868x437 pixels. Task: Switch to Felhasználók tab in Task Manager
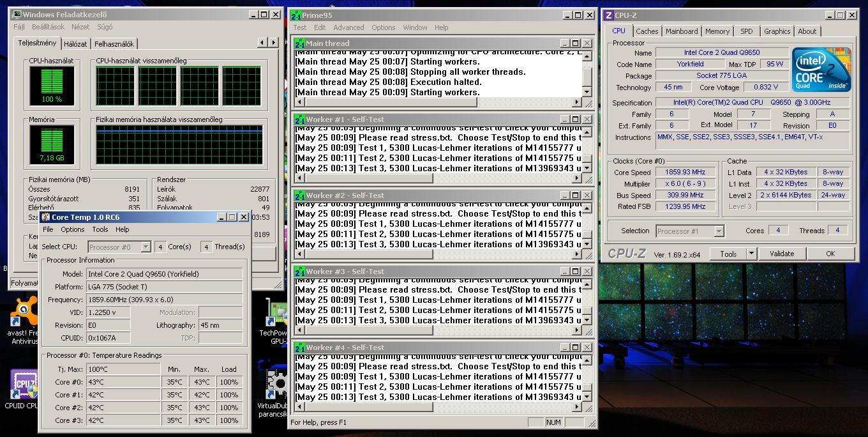(x=114, y=44)
